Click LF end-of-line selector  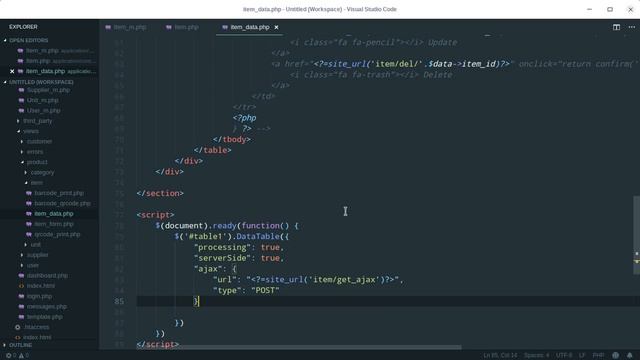tap(582, 355)
